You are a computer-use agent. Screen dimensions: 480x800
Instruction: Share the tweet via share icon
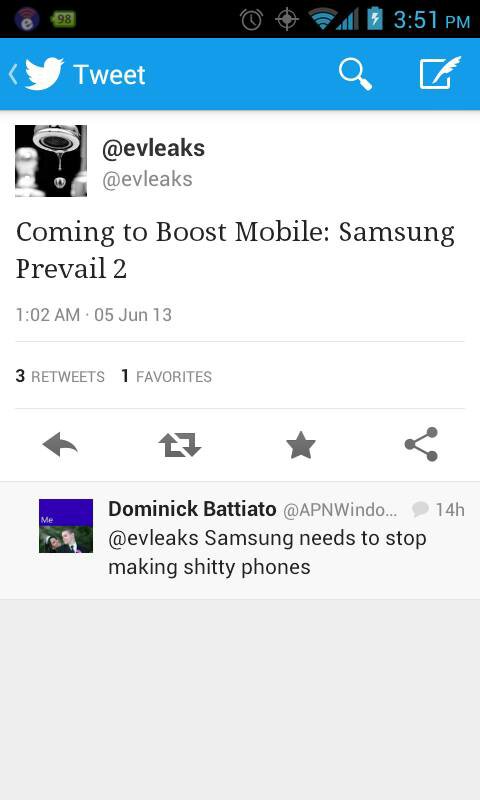421,444
